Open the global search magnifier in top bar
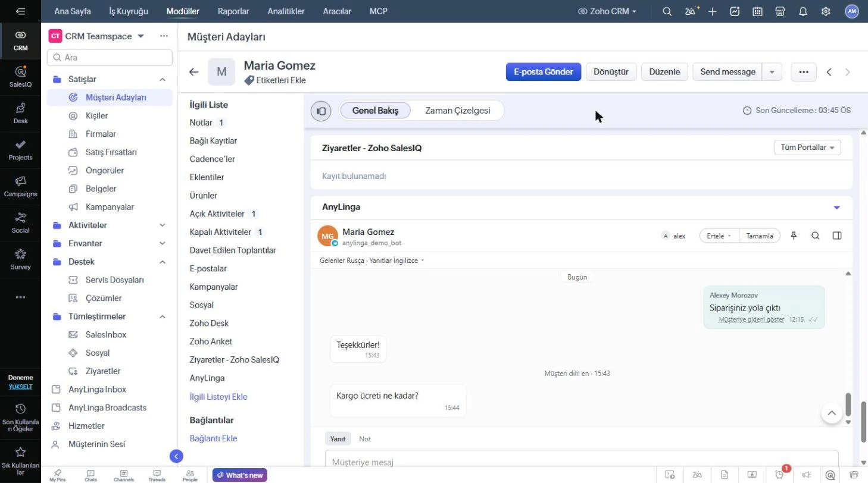Viewport: 868px width, 483px height. (x=667, y=11)
